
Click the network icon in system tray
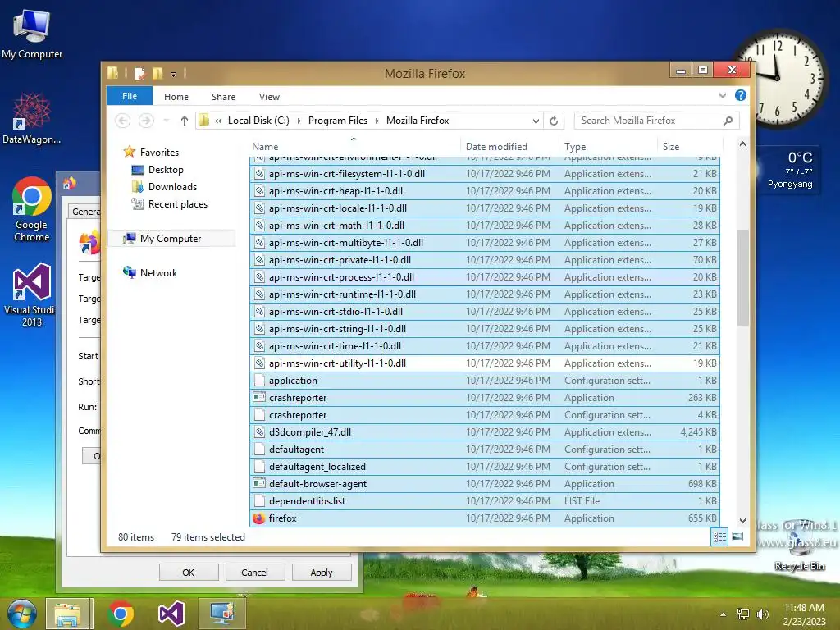[743, 614]
